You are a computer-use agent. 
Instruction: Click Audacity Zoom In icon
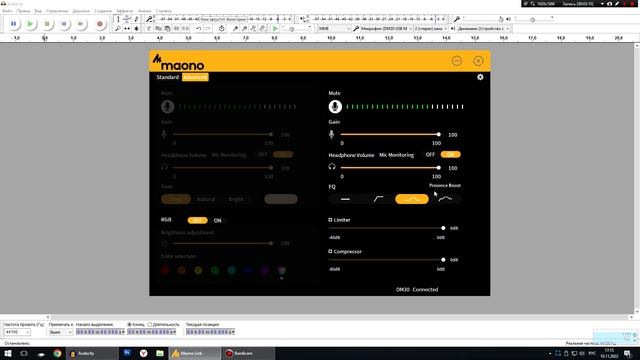point(236,29)
